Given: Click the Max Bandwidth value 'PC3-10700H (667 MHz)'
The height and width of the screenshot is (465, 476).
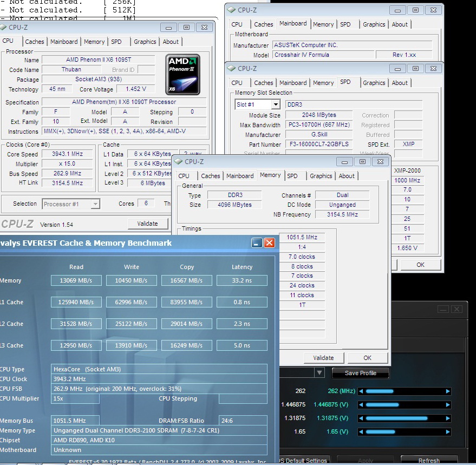Looking at the screenshot, I should [319, 125].
